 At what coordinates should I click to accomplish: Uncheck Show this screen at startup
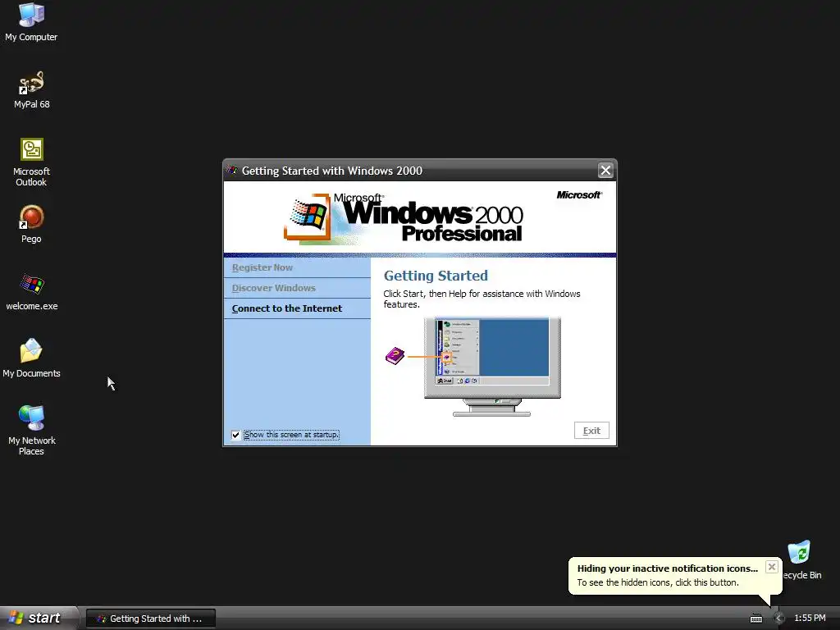coord(235,435)
